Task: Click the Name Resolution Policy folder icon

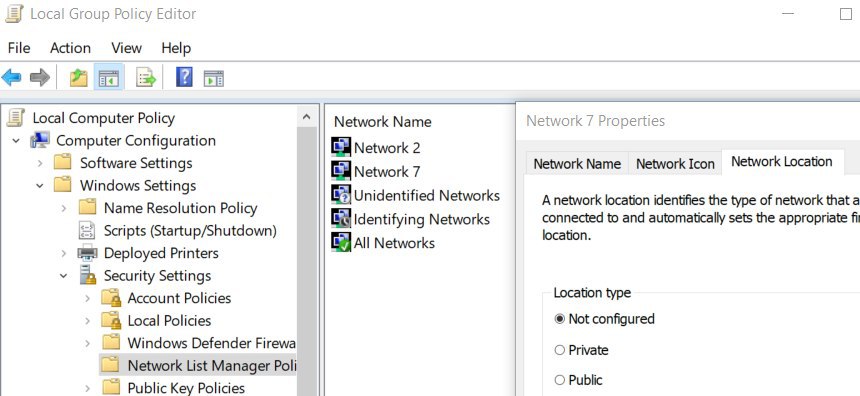Action: [87, 207]
